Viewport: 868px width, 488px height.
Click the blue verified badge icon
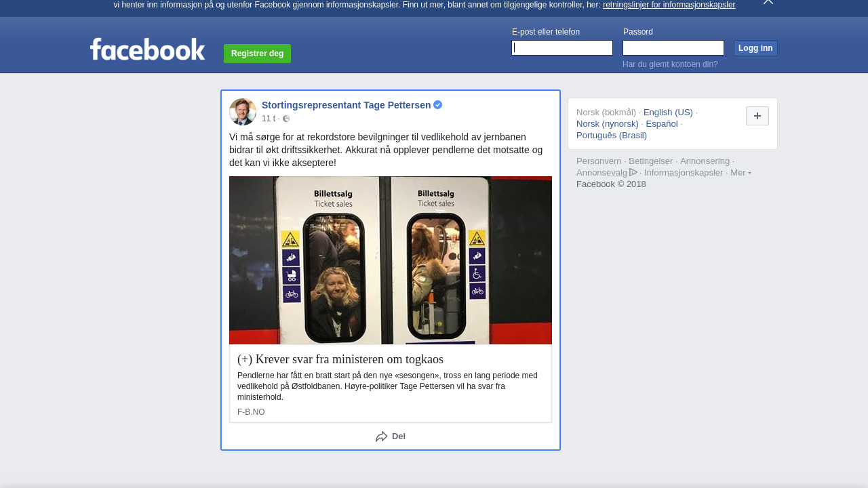tap(438, 105)
